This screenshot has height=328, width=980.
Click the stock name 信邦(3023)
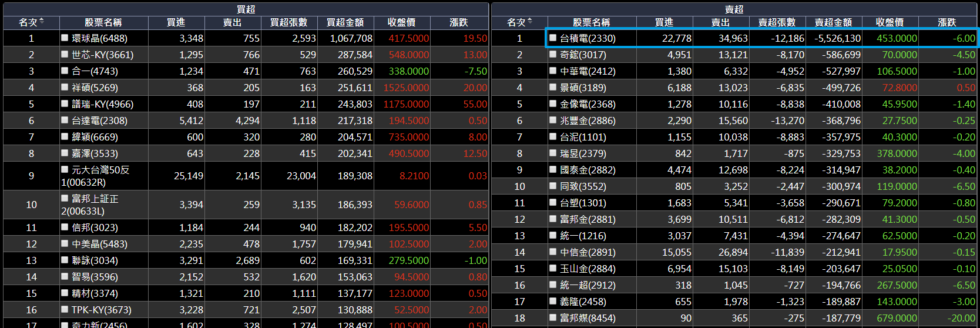(95, 227)
